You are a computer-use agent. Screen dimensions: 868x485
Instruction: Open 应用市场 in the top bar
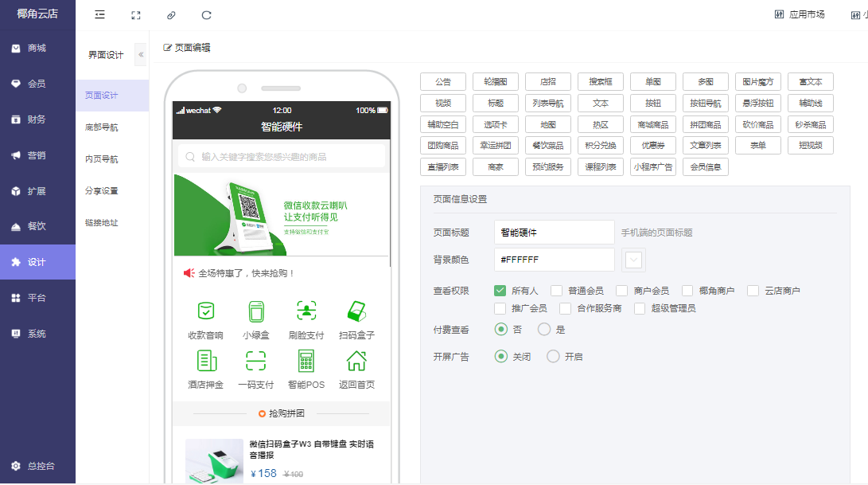800,14
